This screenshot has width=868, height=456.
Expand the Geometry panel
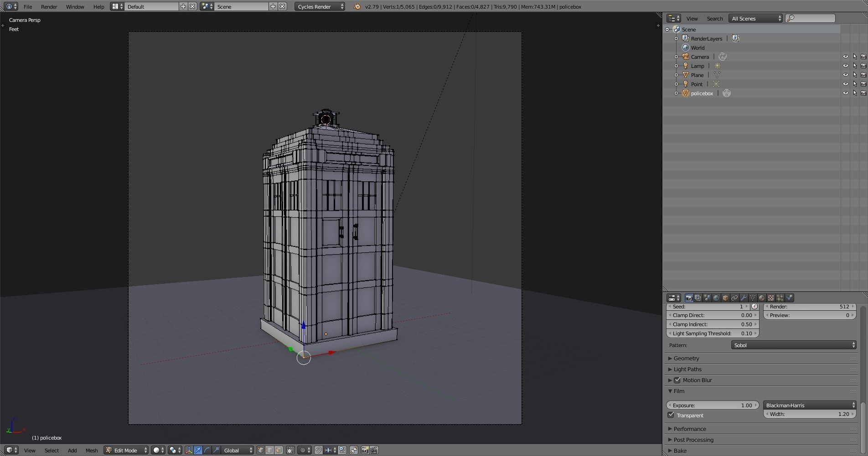(686, 359)
